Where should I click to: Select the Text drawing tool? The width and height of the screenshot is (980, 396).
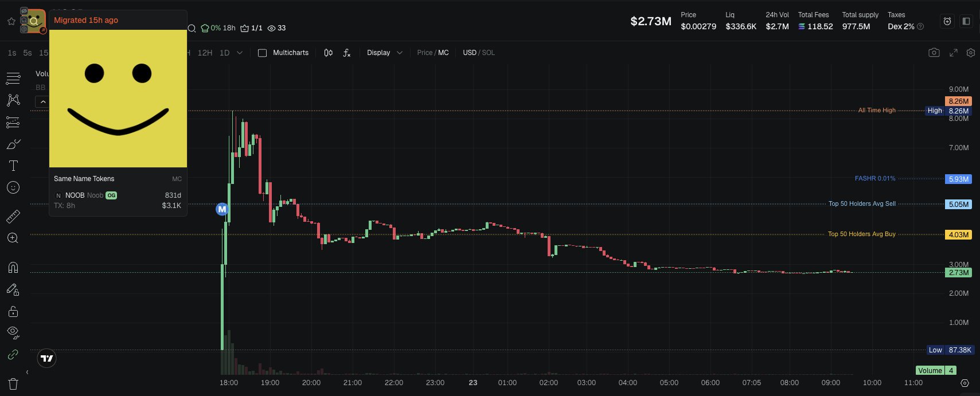[13, 166]
